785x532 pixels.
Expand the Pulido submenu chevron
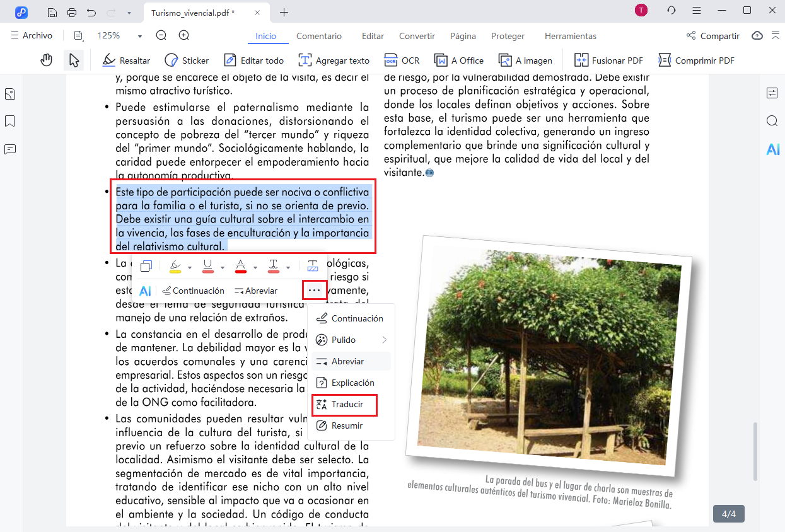[383, 340]
